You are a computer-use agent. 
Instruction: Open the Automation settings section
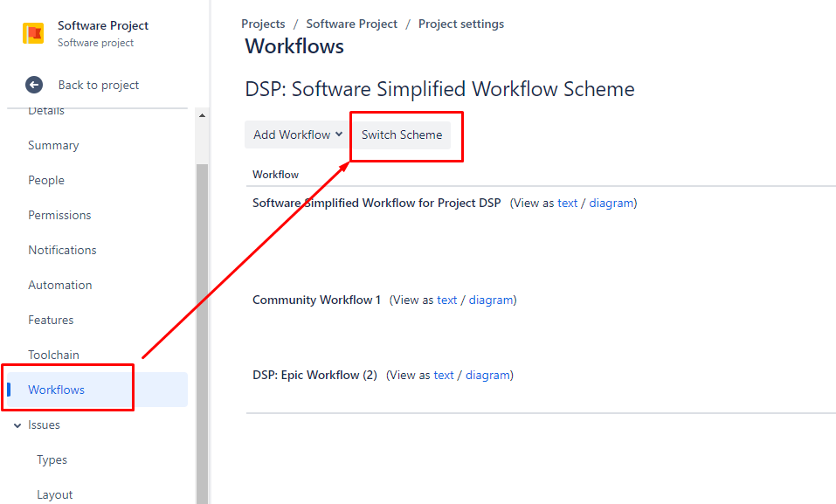59,285
